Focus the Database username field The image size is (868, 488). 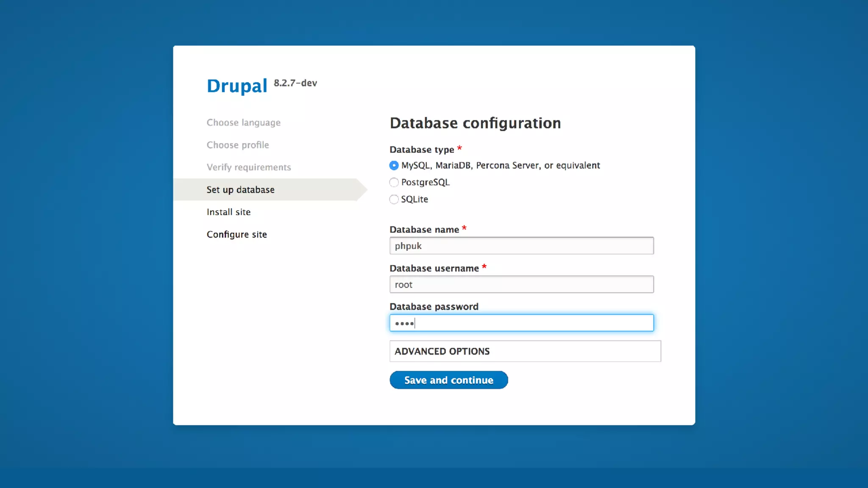click(521, 285)
